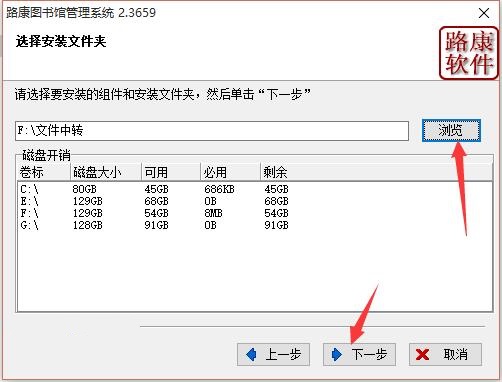Select the E:\ drive row

[255, 201]
